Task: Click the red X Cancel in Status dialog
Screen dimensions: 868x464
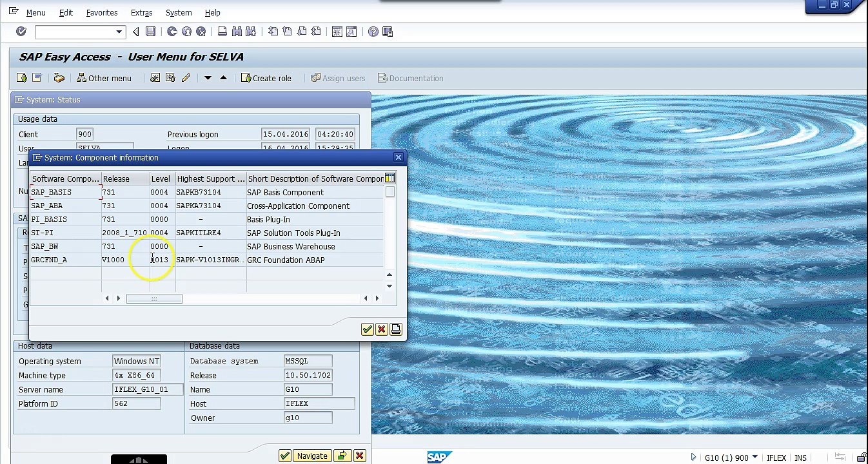Action: pos(359,456)
